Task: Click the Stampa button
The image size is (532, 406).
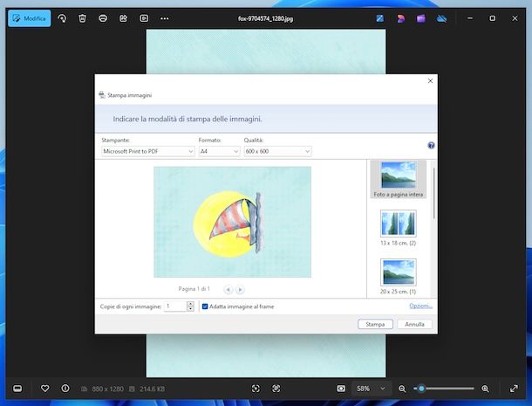Action: 375,324
